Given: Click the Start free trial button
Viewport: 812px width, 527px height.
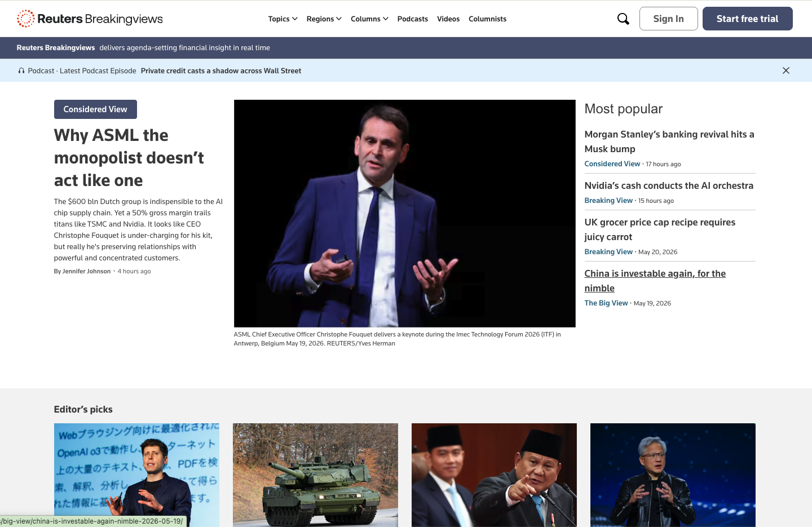Looking at the screenshot, I should coord(748,19).
